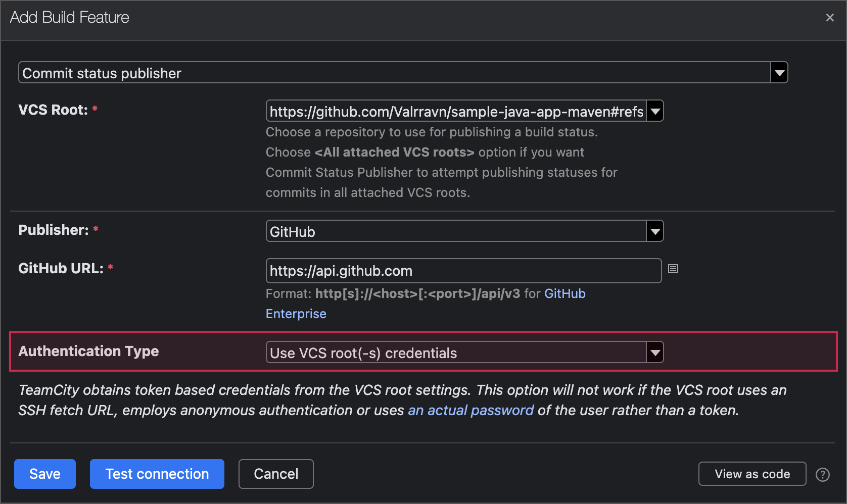The image size is (847, 504).
Task: Click Test connection
Action: pyautogui.click(x=157, y=474)
